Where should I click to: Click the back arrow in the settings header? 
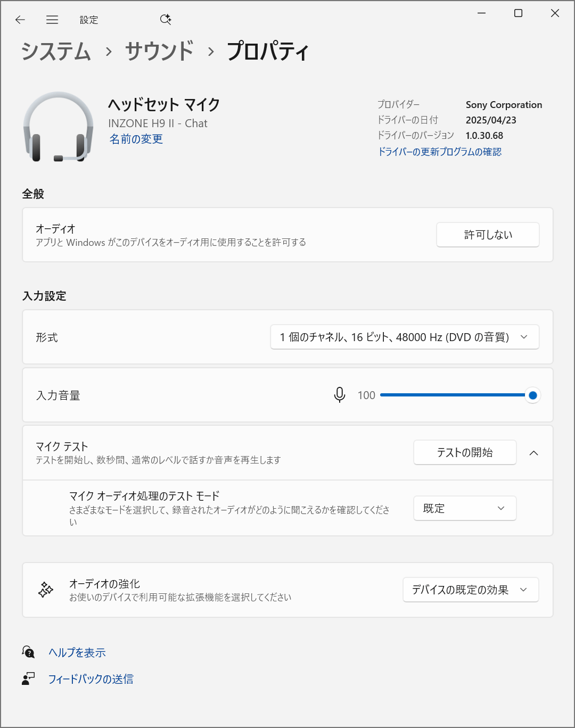tap(20, 20)
